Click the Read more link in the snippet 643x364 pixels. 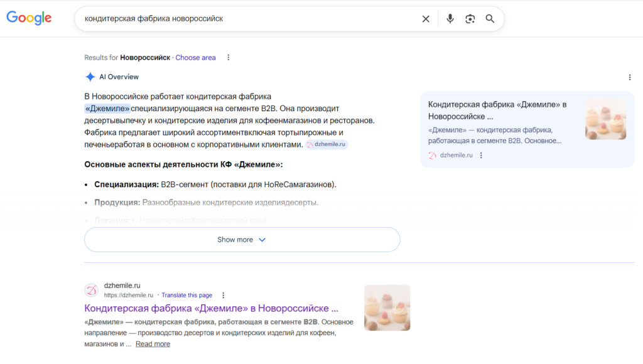[x=153, y=344]
